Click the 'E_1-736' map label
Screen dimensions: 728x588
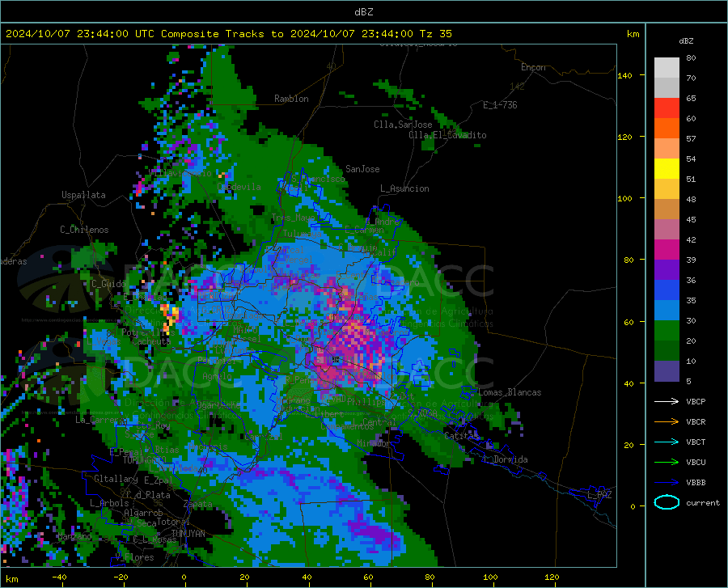tap(500, 105)
